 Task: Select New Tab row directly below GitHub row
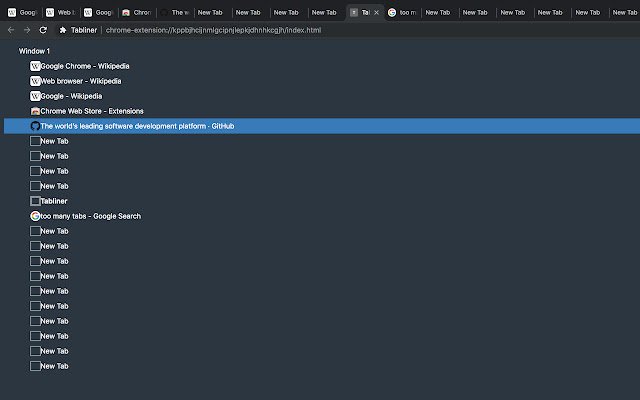54,141
